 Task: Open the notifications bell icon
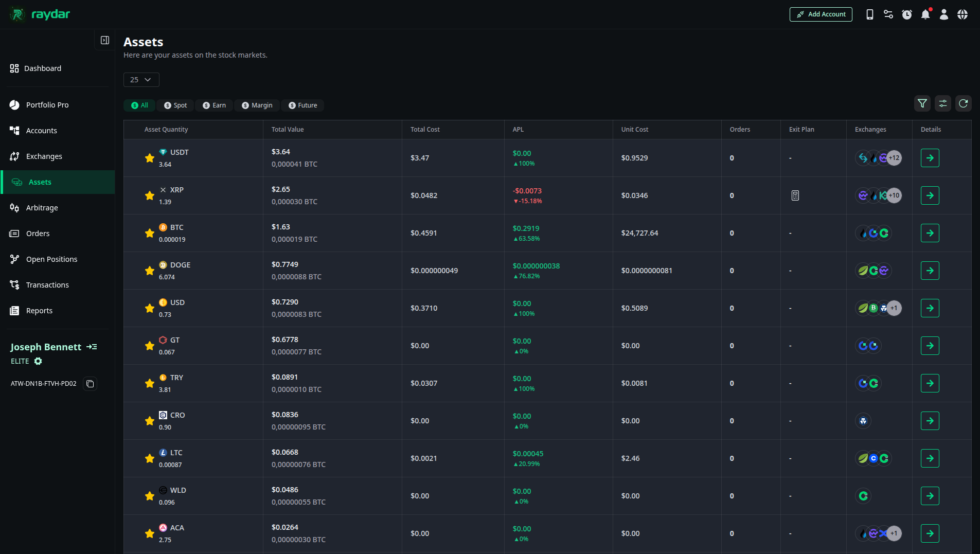click(x=925, y=14)
